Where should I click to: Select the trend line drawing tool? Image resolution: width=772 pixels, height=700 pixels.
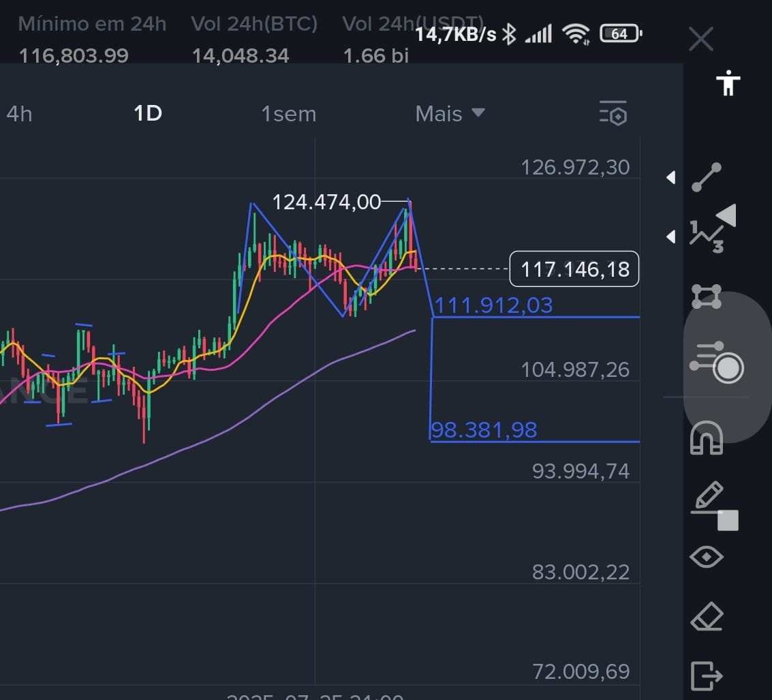pos(707,177)
